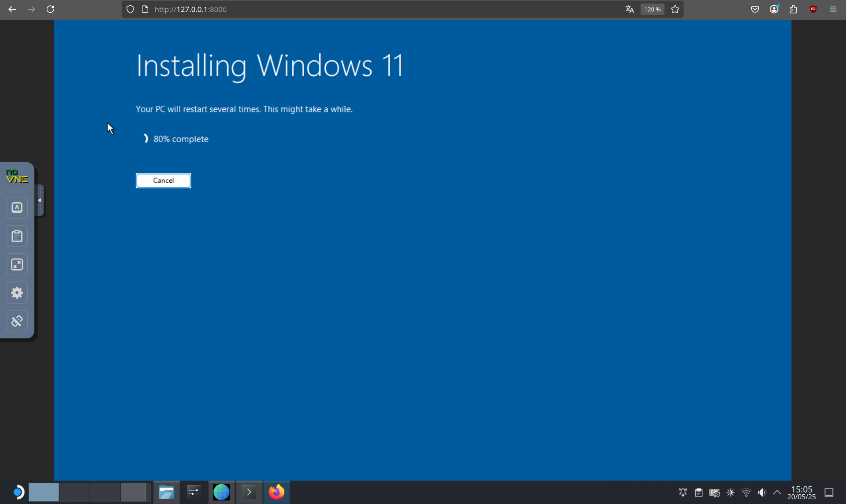Open noVNC clipboard panel
The height and width of the screenshot is (504, 846).
[17, 236]
